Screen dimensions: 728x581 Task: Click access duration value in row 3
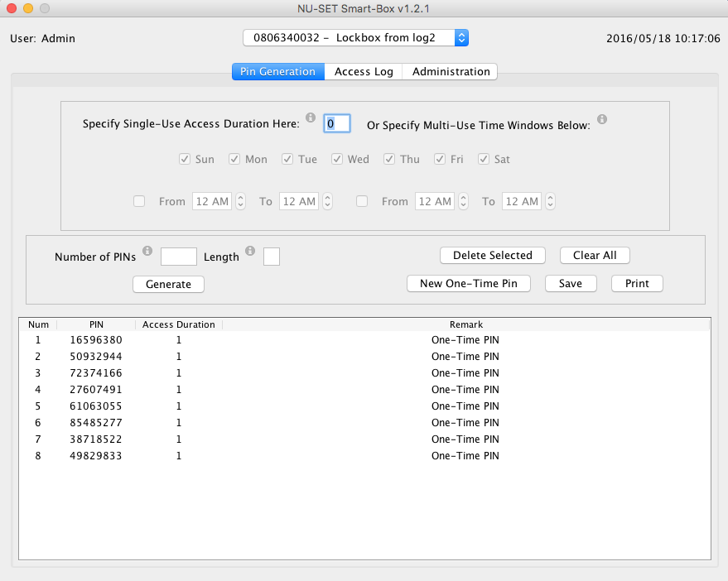point(179,373)
